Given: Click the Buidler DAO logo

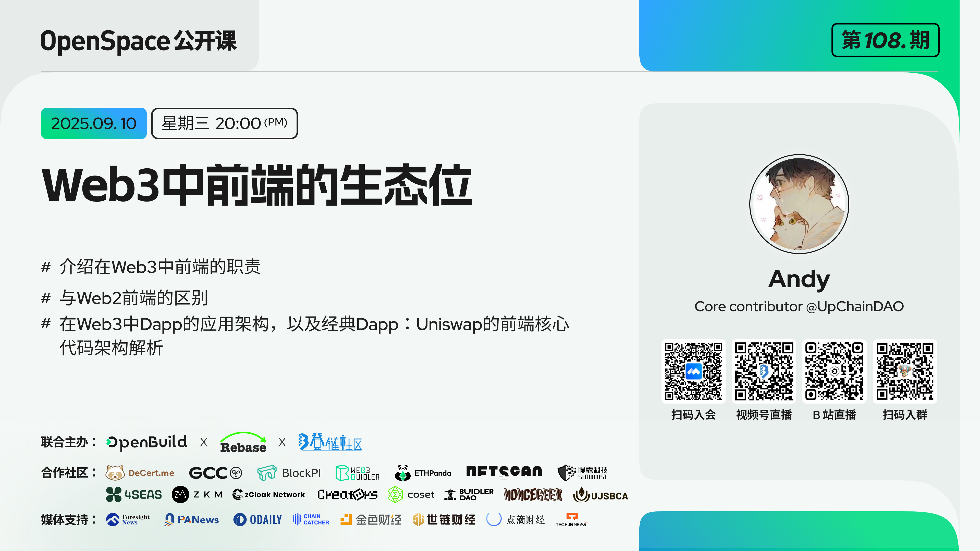Looking at the screenshot, I should [469, 494].
